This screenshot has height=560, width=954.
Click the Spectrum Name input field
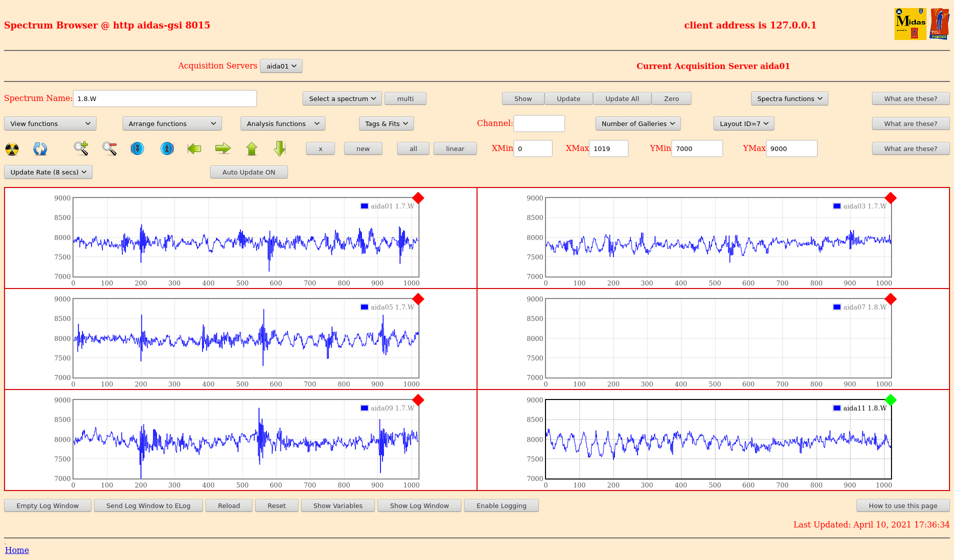pyautogui.click(x=165, y=98)
